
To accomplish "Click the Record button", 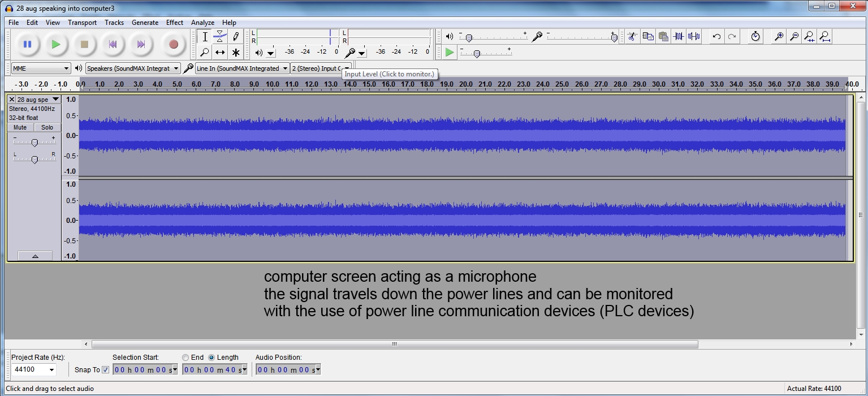I will tap(173, 44).
